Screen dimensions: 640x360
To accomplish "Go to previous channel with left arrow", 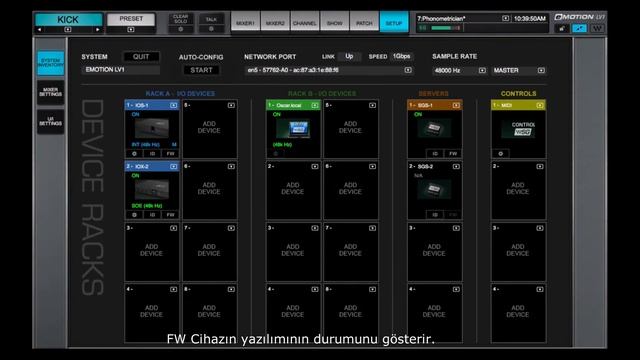I will click(40, 29).
